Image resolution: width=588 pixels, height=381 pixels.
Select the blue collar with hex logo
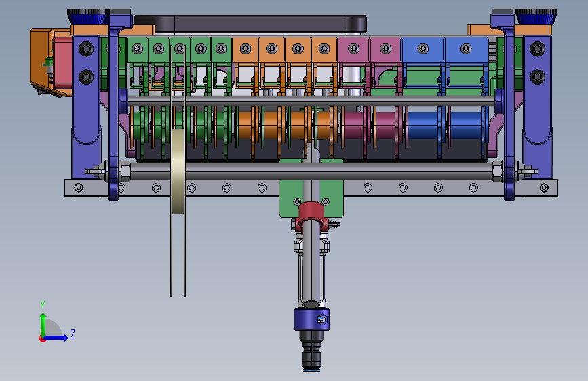[311, 319]
